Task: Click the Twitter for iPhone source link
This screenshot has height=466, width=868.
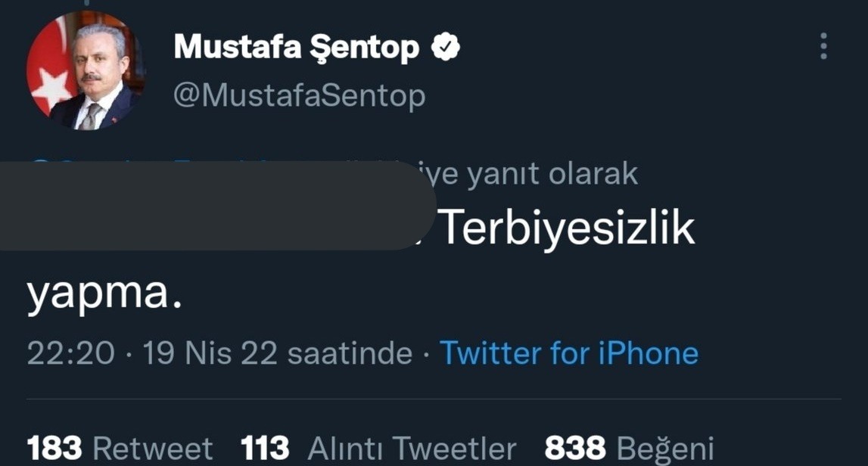Action: tap(568, 353)
